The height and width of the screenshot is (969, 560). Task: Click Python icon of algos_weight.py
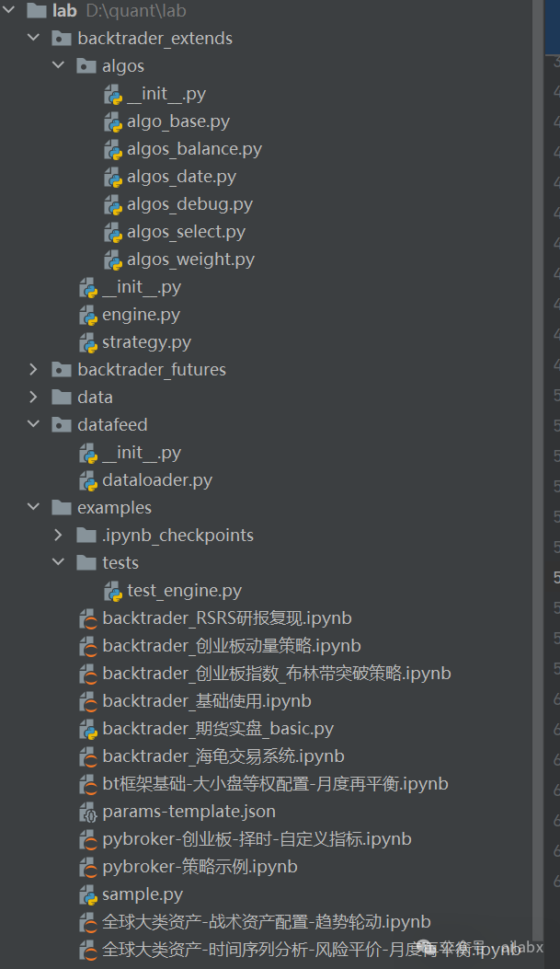pyautogui.click(x=113, y=260)
